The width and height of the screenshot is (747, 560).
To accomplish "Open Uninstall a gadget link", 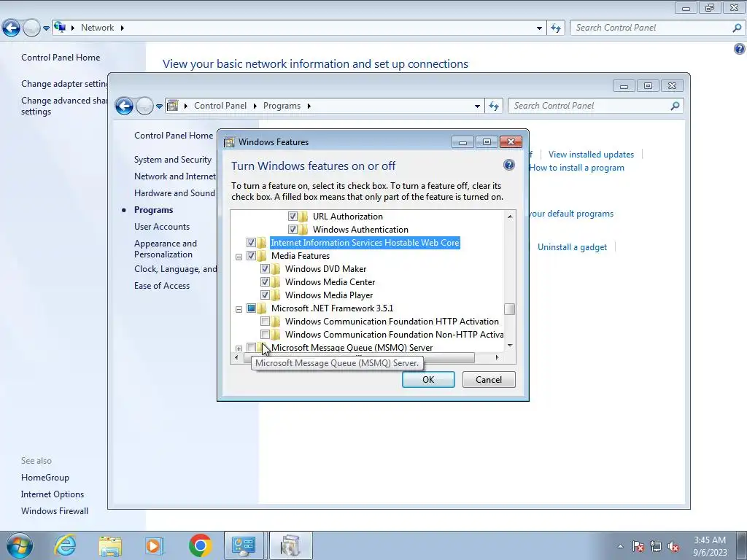I will [572, 247].
